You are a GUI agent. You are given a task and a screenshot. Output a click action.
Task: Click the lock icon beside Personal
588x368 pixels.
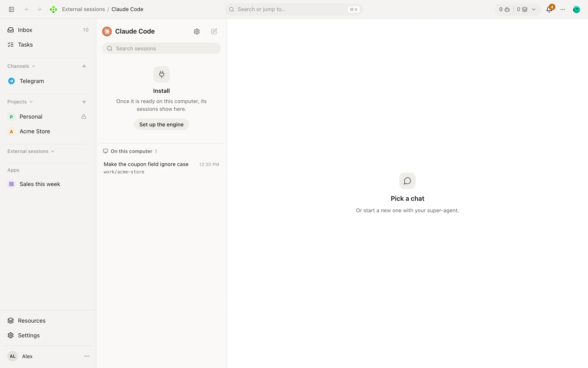pos(84,117)
